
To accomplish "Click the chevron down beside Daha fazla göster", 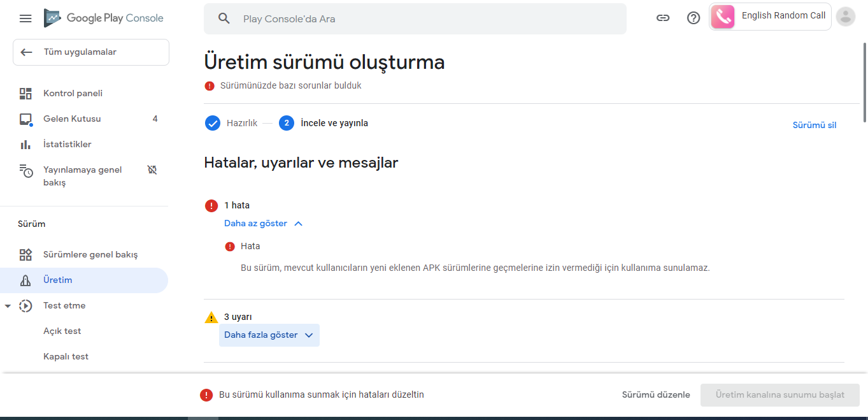I will (x=309, y=335).
